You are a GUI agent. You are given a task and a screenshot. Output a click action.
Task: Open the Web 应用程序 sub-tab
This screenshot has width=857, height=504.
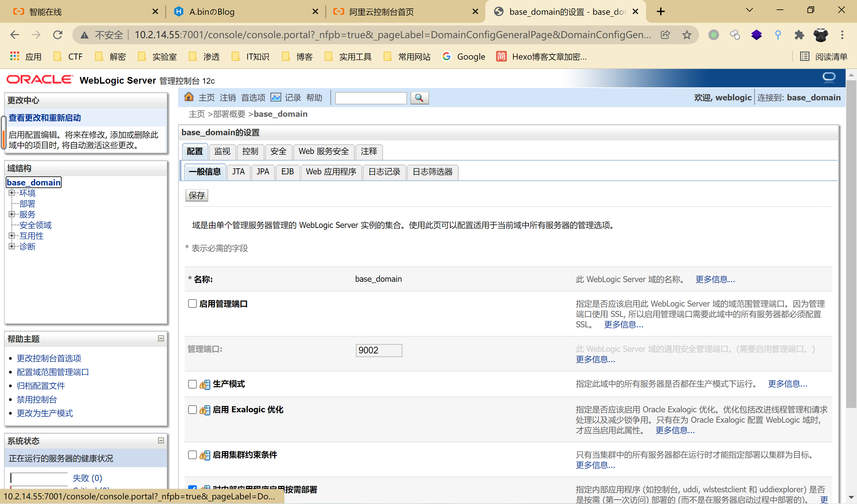pos(330,172)
